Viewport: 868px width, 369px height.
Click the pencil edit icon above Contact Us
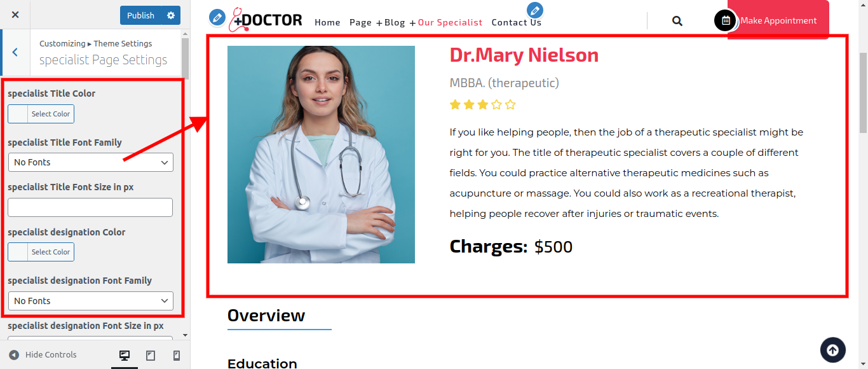(535, 10)
